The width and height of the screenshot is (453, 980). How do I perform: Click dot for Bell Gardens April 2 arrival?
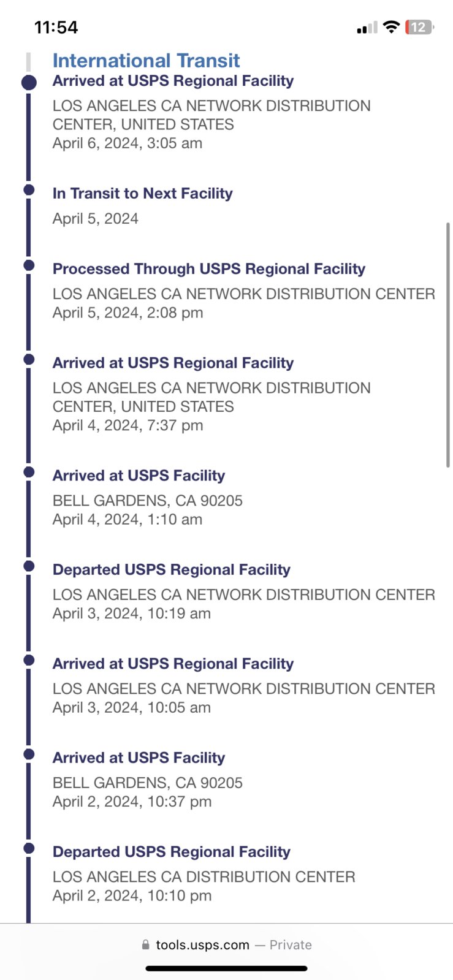pyautogui.click(x=29, y=754)
